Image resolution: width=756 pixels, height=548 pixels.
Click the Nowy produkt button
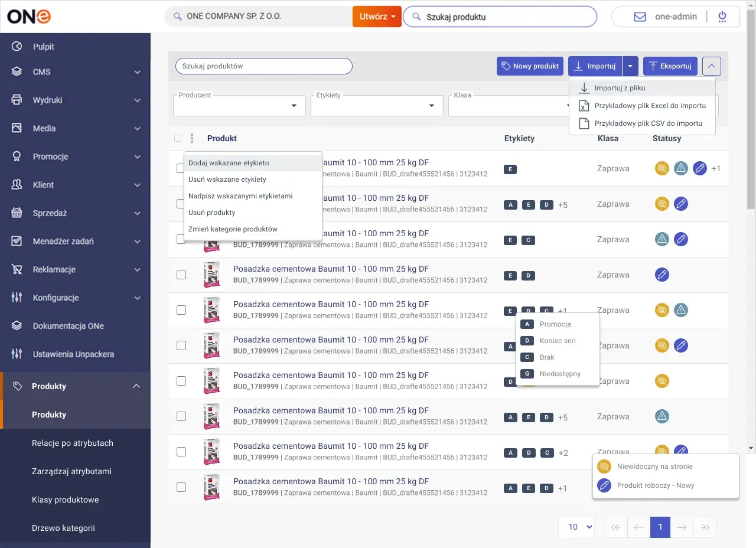point(530,66)
